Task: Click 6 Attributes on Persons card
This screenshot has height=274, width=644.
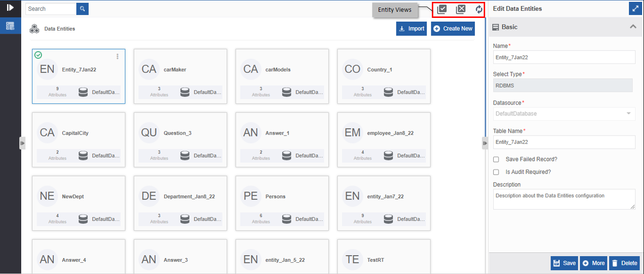Action: click(261, 218)
